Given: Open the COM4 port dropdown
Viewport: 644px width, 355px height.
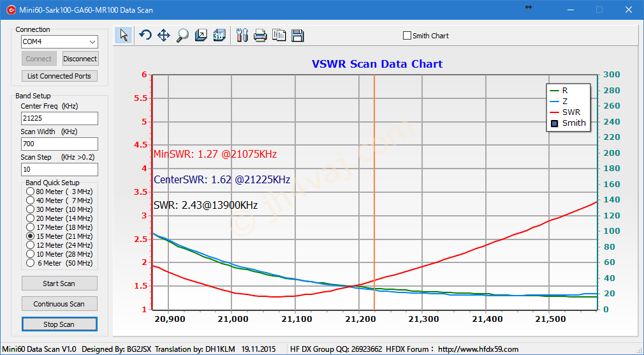Looking at the screenshot, I should pos(92,42).
